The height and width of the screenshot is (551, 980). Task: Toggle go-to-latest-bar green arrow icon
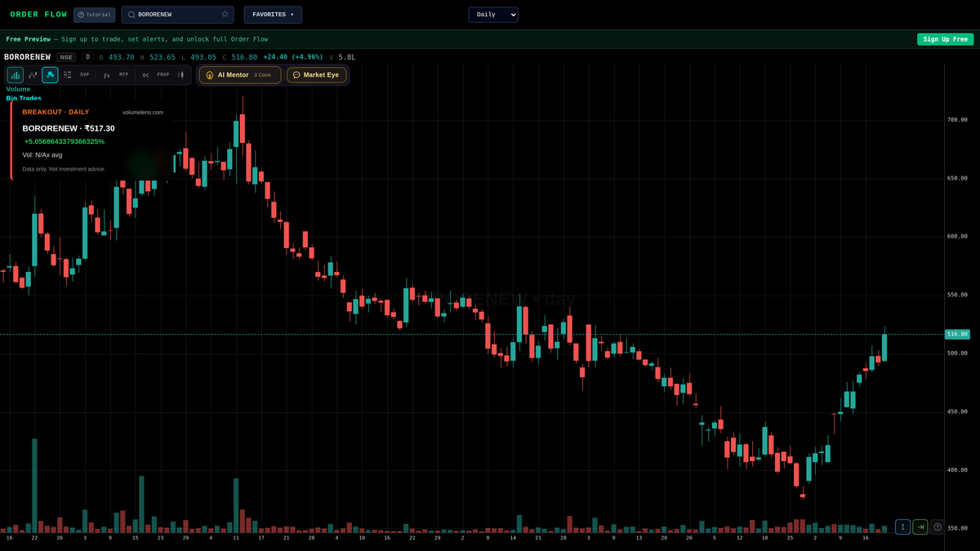tap(920, 527)
